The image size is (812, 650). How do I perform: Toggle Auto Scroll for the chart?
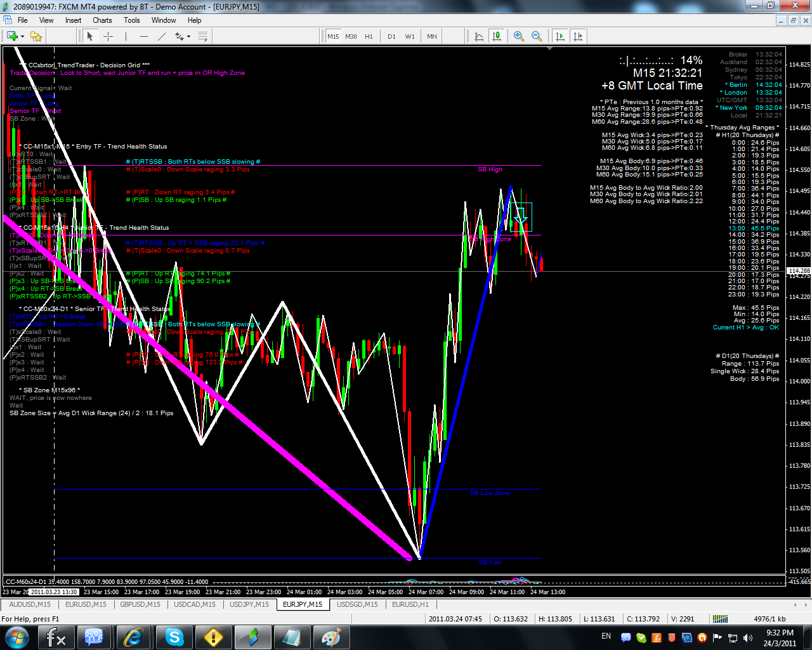560,36
